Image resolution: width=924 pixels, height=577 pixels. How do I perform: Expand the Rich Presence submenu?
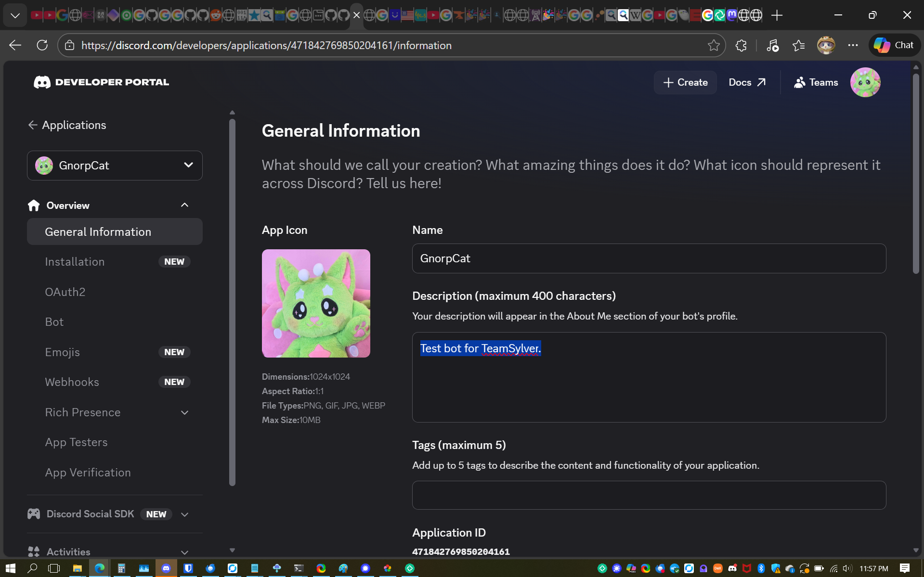click(184, 412)
